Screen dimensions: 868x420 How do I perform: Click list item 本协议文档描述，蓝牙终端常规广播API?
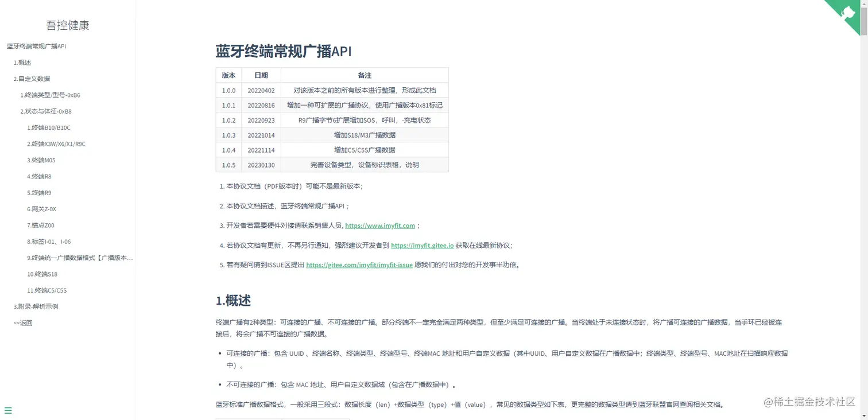point(288,206)
